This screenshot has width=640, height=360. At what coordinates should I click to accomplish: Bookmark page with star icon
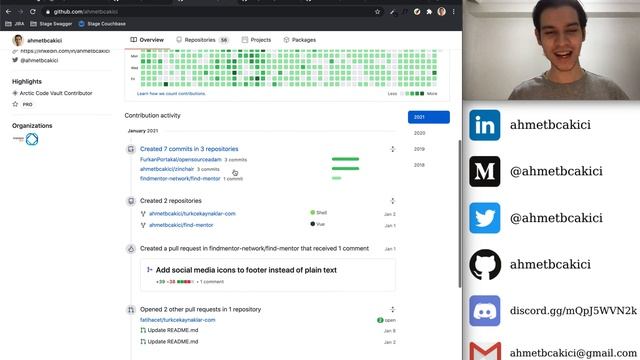click(377, 12)
